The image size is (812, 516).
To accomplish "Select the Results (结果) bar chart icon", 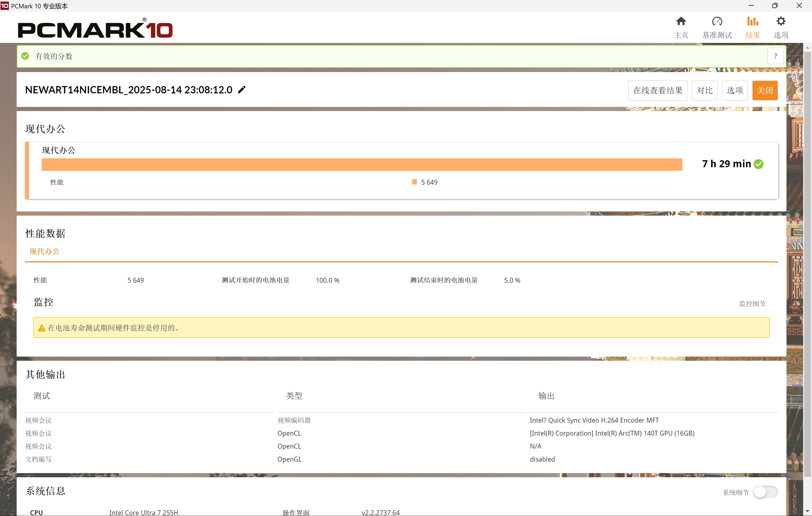I will pos(753,21).
